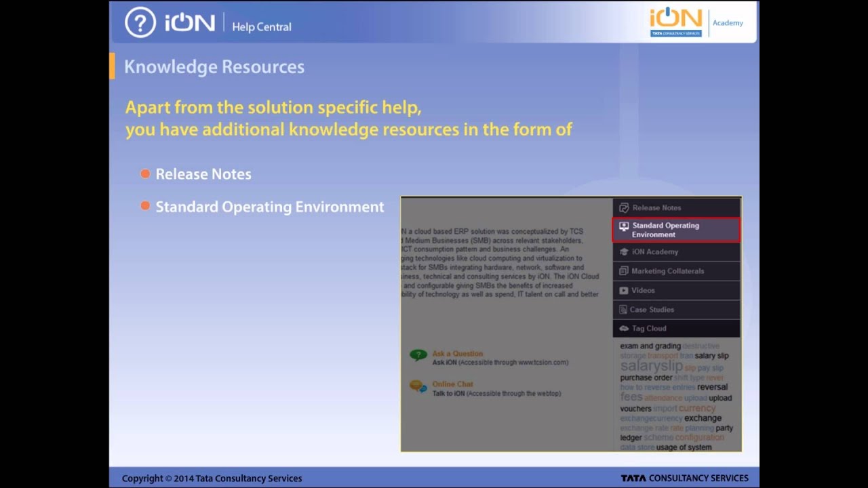Click the Case Studies icon
This screenshot has height=488, width=868.
coord(624,309)
